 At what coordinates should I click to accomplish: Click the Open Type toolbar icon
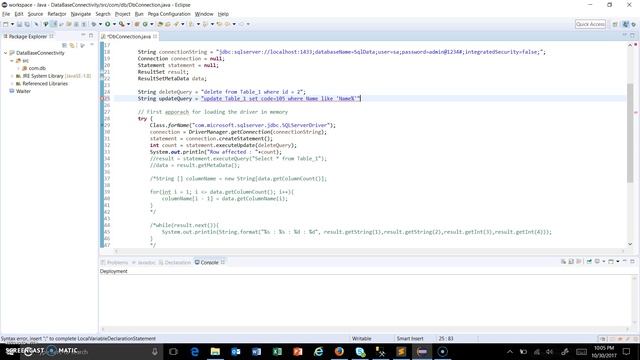[160, 24]
